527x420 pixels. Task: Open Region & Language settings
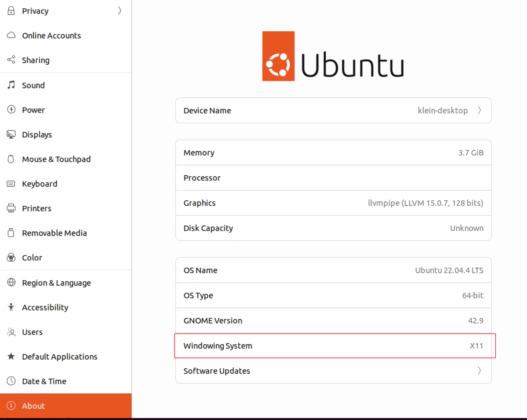[x=66, y=283]
